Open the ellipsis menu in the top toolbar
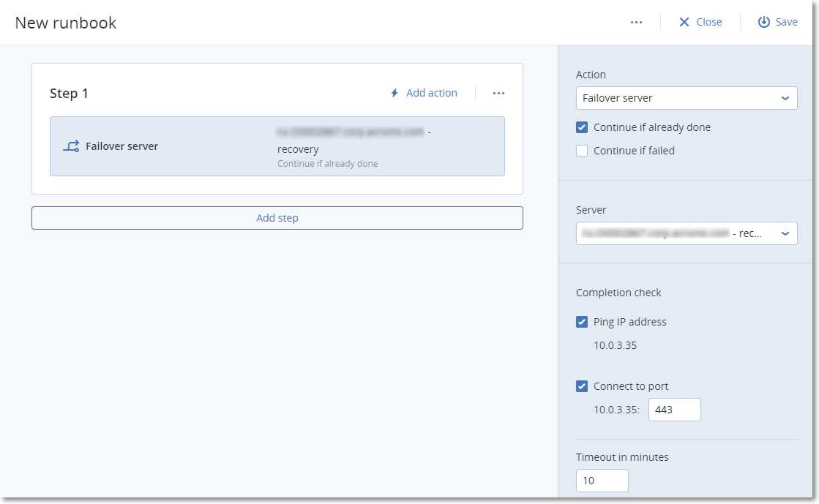The width and height of the screenshot is (819, 504). pyautogui.click(x=636, y=22)
